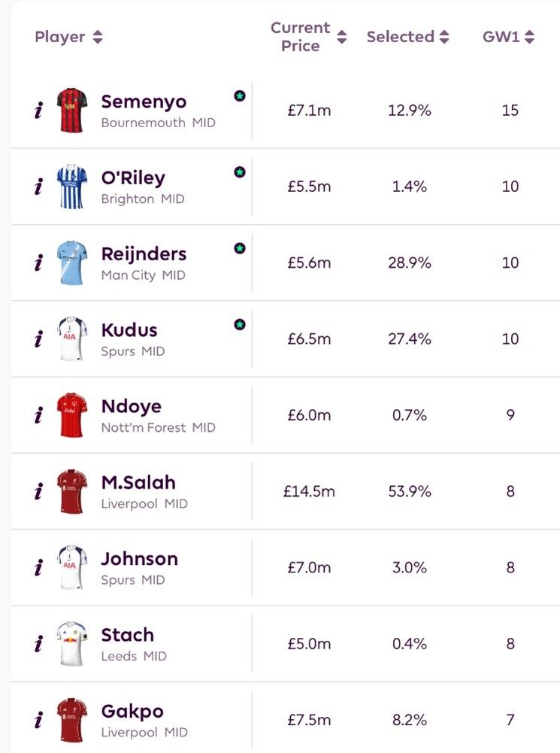View M.Salah player info icon

pos(38,491)
